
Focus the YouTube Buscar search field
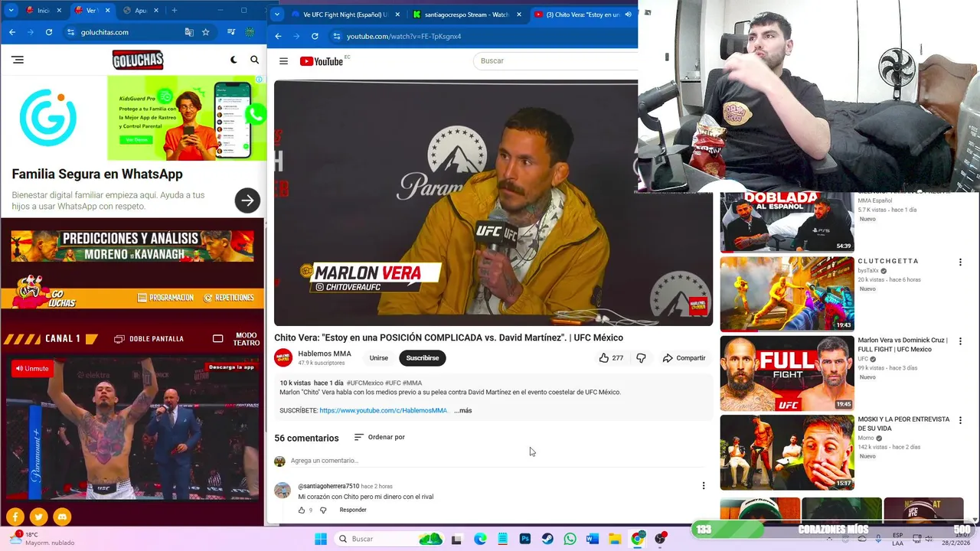555,61
